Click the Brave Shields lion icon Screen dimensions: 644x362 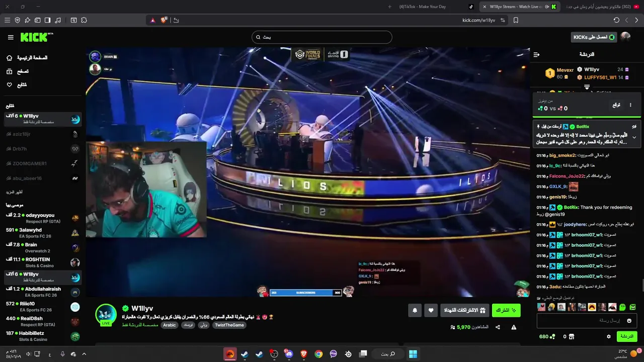pyautogui.click(x=164, y=20)
